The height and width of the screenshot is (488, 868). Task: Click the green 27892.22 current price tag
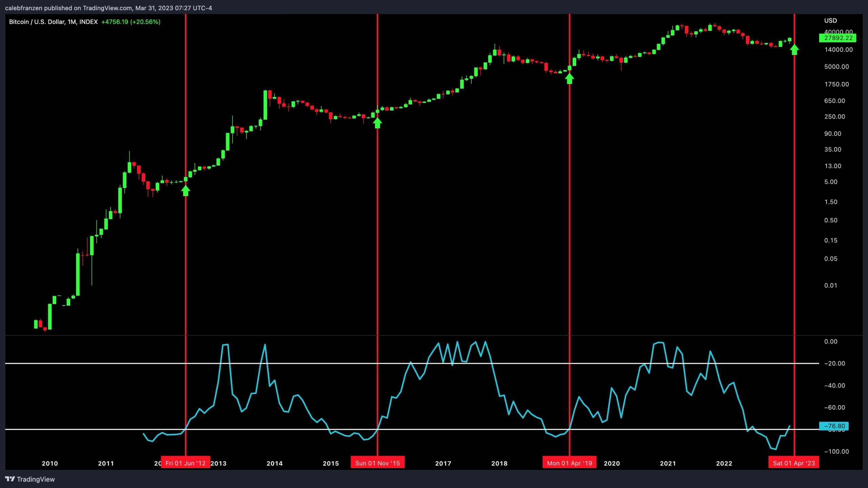point(838,38)
